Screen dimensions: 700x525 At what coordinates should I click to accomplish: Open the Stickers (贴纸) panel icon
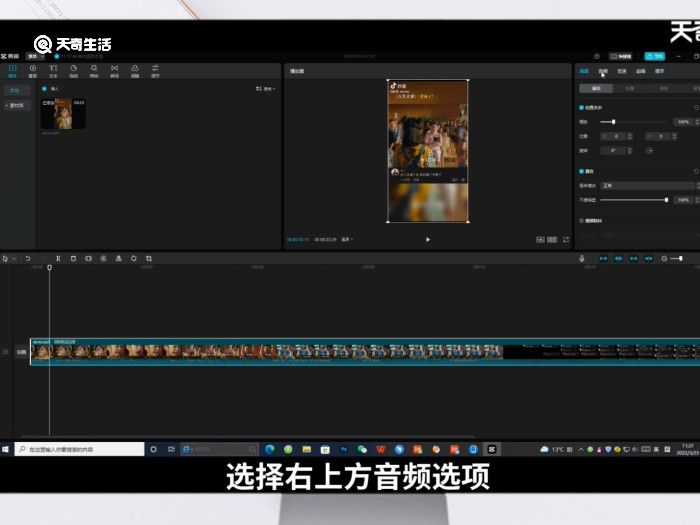click(x=74, y=71)
